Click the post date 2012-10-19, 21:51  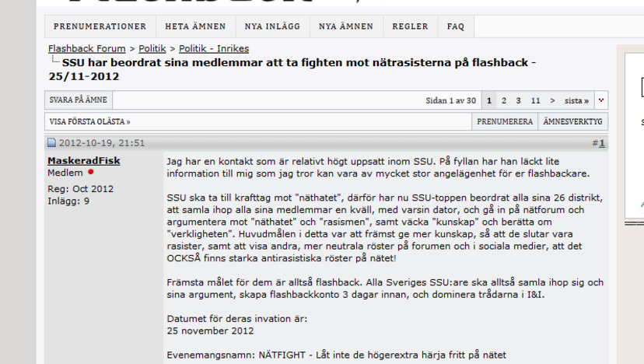101,143
